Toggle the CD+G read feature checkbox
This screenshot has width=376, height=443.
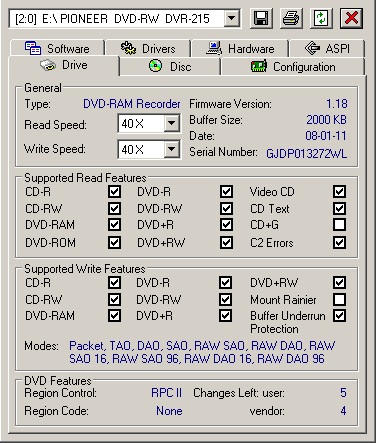[x=339, y=225]
